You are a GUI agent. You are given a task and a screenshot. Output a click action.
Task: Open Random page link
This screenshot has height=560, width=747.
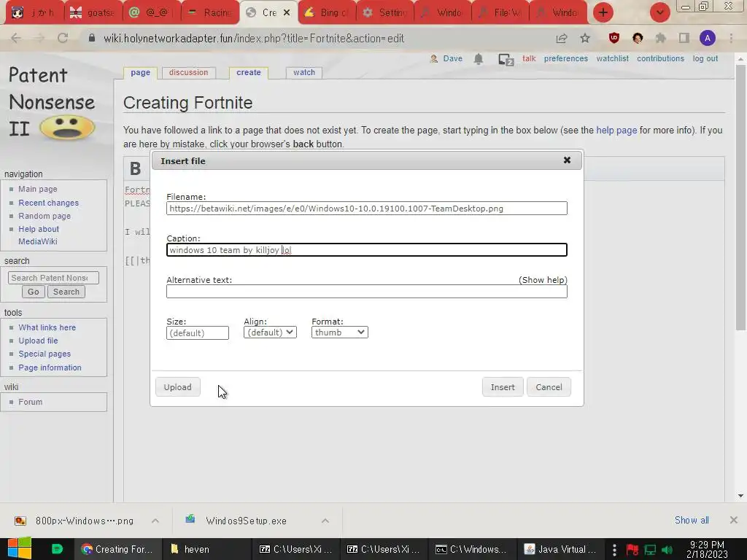point(44,216)
